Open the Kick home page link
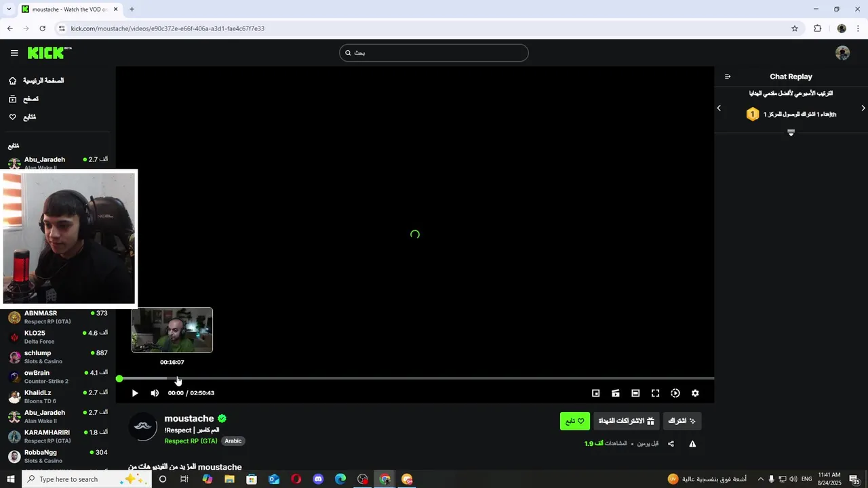Image resolution: width=868 pixels, height=488 pixels. [x=37, y=81]
